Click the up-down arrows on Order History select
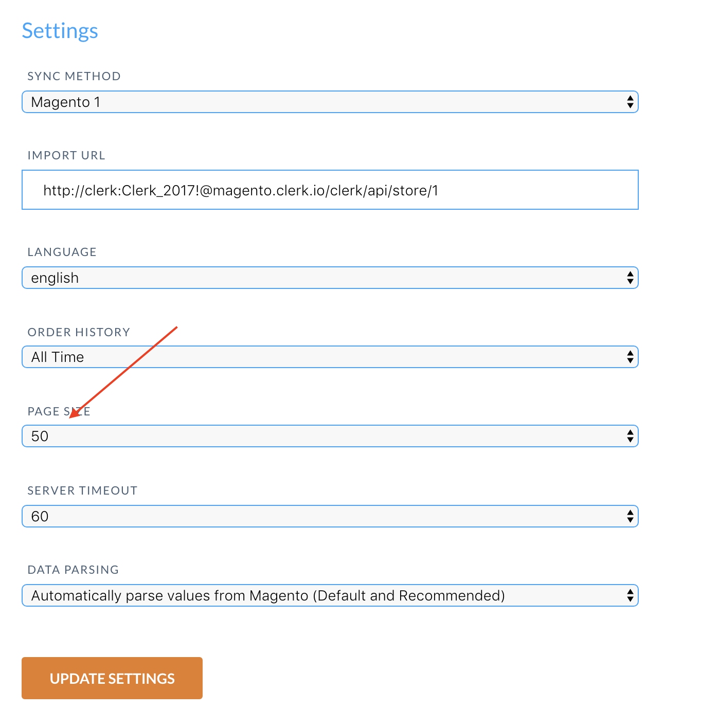The image size is (719, 728). point(630,357)
